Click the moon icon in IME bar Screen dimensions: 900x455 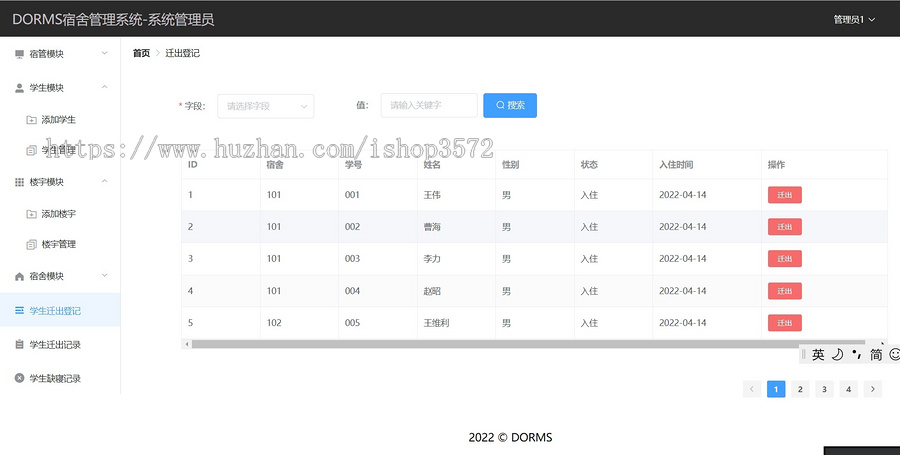point(837,355)
